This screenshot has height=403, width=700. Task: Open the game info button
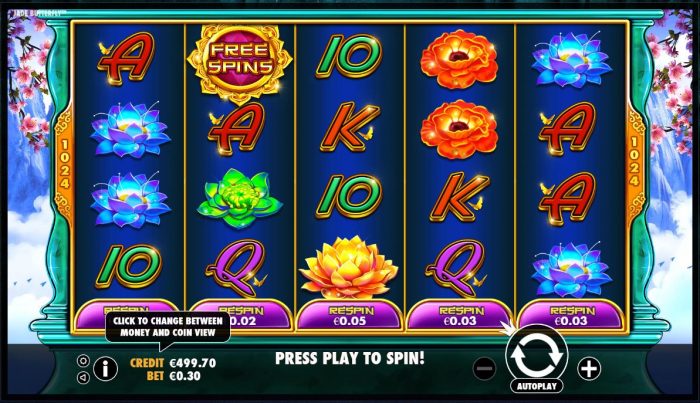click(x=105, y=369)
